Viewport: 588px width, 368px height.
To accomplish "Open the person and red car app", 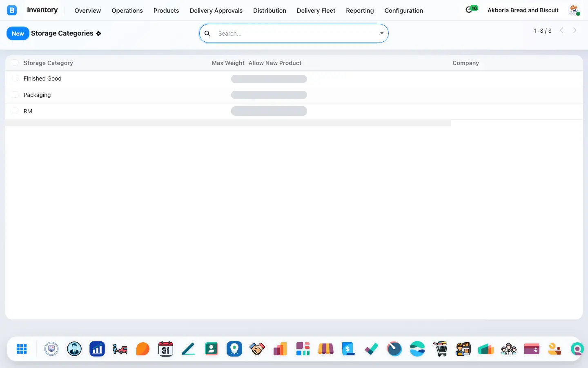I will click(120, 349).
